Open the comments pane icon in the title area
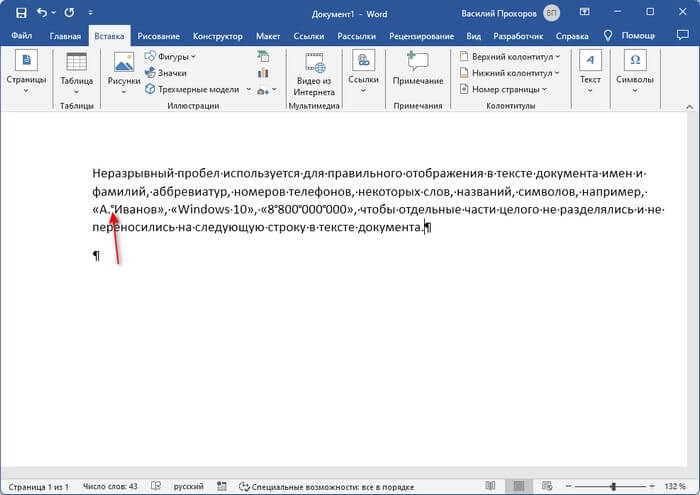 coord(683,35)
